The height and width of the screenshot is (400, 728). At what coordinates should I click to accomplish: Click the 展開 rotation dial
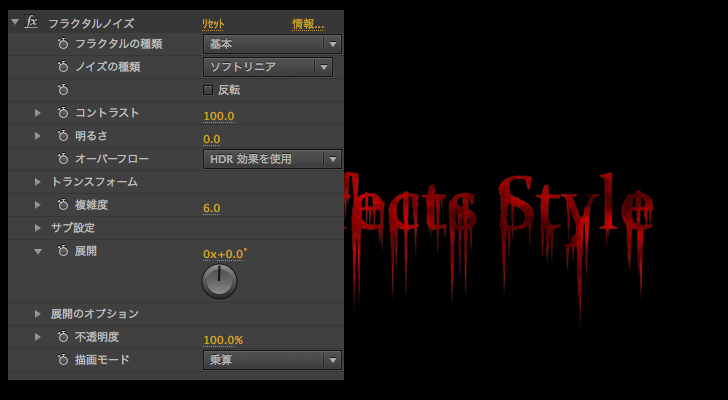pyautogui.click(x=220, y=282)
